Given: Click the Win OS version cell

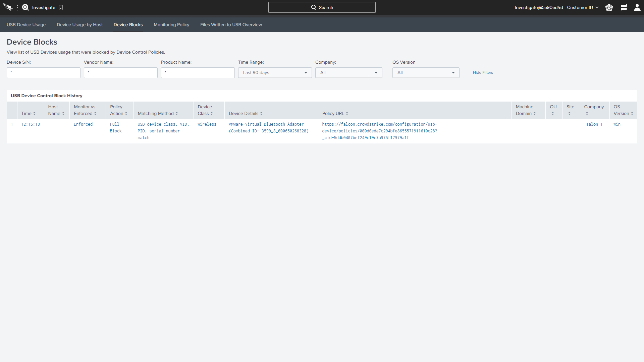Looking at the screenshot, I should pyautogui.click(x=617, y=124).
